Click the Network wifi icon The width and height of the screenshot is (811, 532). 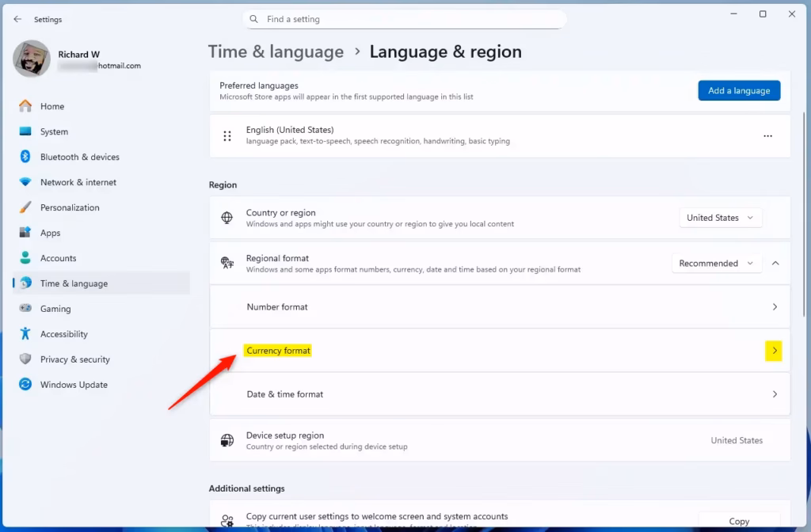(x=25, y=182)
